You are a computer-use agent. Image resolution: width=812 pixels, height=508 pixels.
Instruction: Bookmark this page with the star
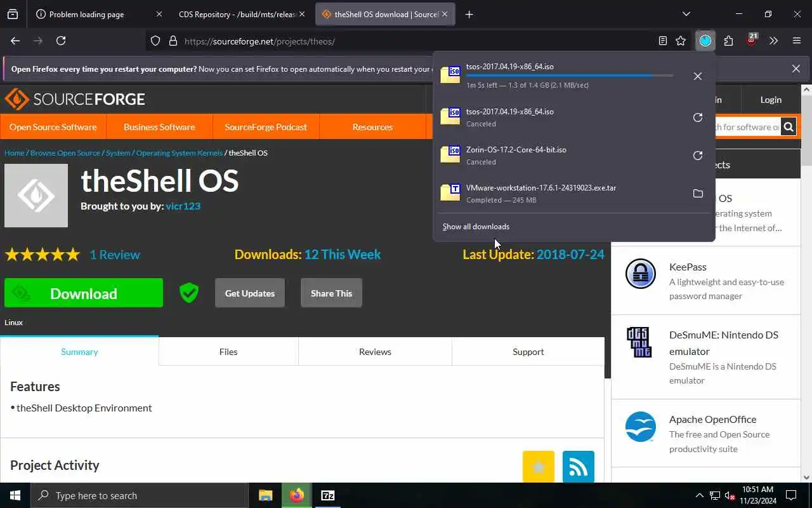click(681, 41)
